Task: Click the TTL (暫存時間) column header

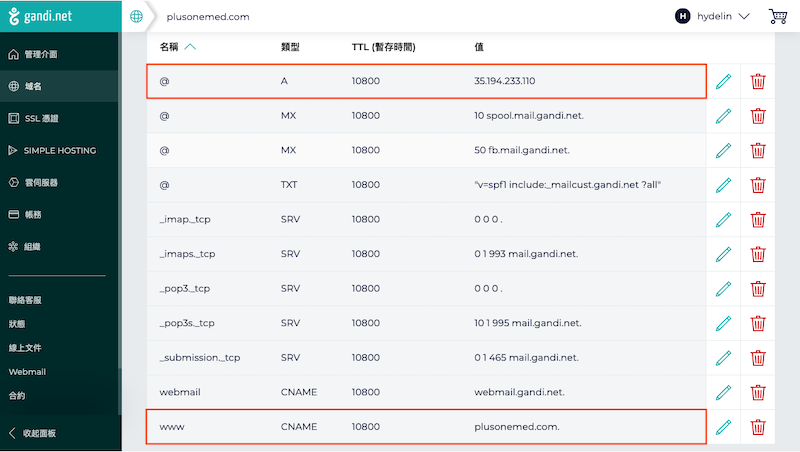Action: coord(384,47)
